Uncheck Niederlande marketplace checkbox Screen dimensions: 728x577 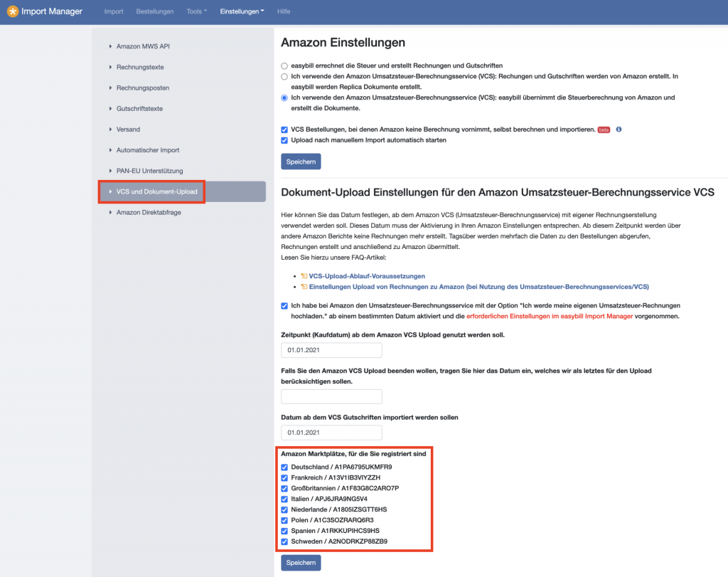(284, 509)
